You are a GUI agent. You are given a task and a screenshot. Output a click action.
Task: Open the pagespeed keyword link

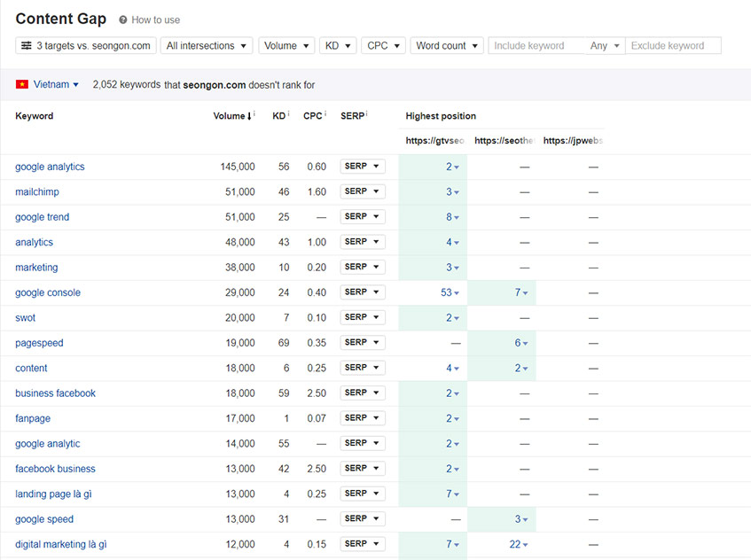click(x=39, y=343)
